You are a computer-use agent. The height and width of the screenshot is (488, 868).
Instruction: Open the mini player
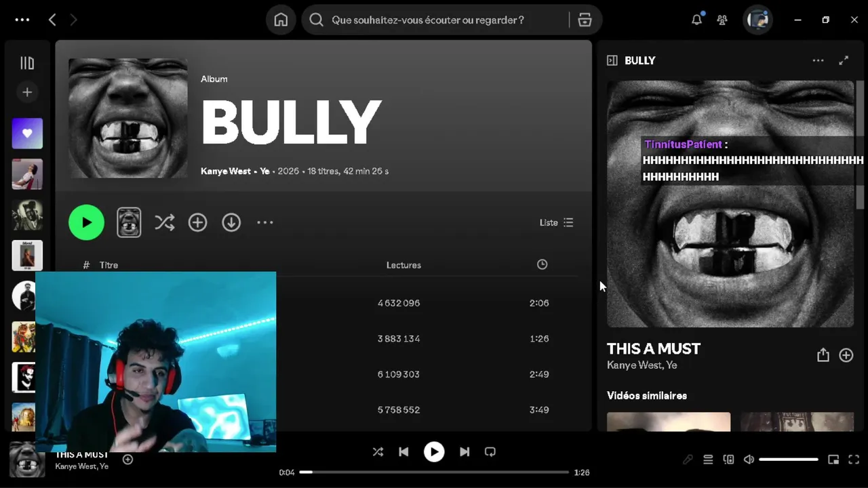tap(833, 460)
